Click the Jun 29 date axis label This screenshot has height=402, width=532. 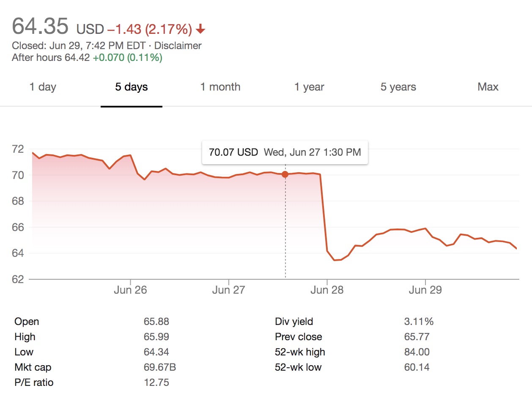[425, 290]
